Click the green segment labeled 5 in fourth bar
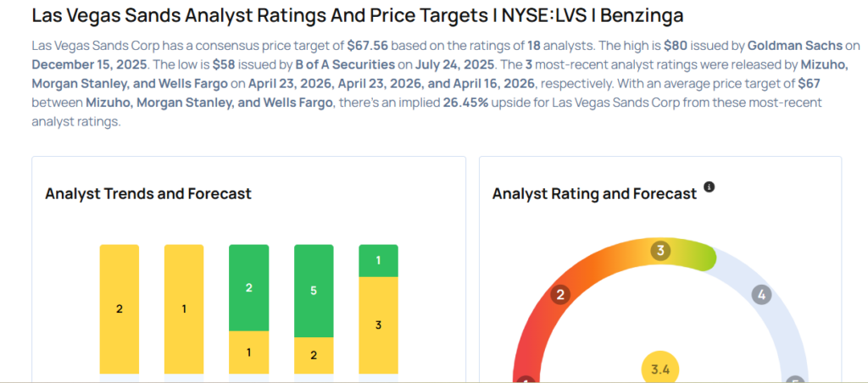The image size is (868, 383). click(314, 291)
